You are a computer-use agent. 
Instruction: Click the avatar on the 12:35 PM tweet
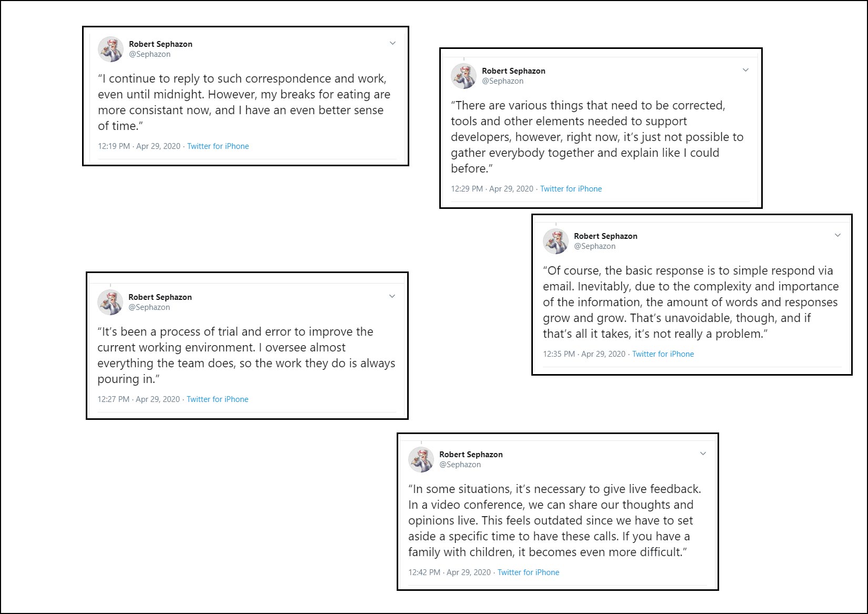pyautogui.click(x=556, y=241)
